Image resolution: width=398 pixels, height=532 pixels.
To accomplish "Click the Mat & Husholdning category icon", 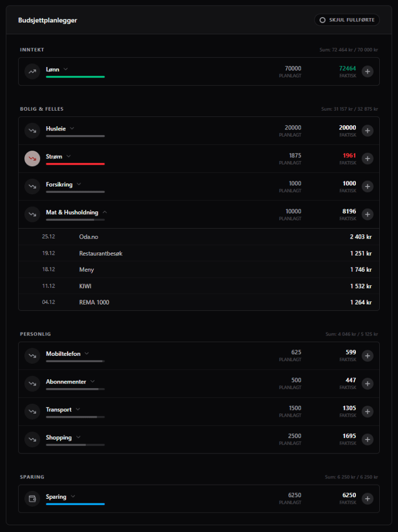I will tap(32, 214).
